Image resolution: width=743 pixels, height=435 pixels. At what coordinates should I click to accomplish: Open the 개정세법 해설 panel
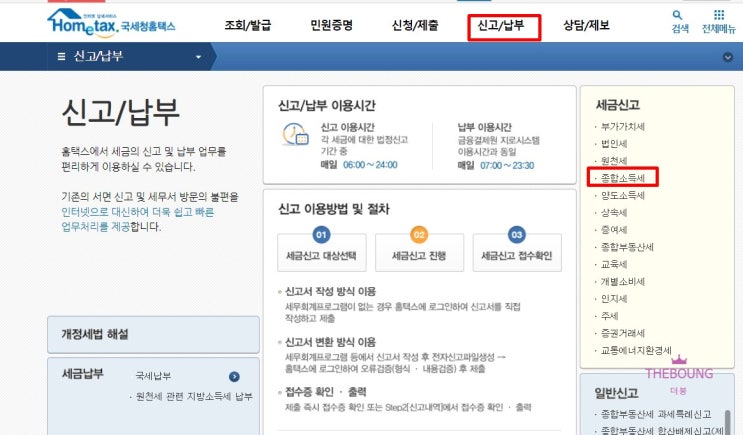click(x=154, y=335)
